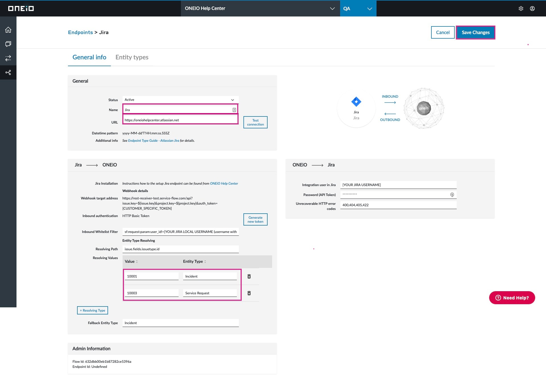Viewport: 546px width, 392px height.
Task: Click Generate new token button
Action: tap(255, 220)
